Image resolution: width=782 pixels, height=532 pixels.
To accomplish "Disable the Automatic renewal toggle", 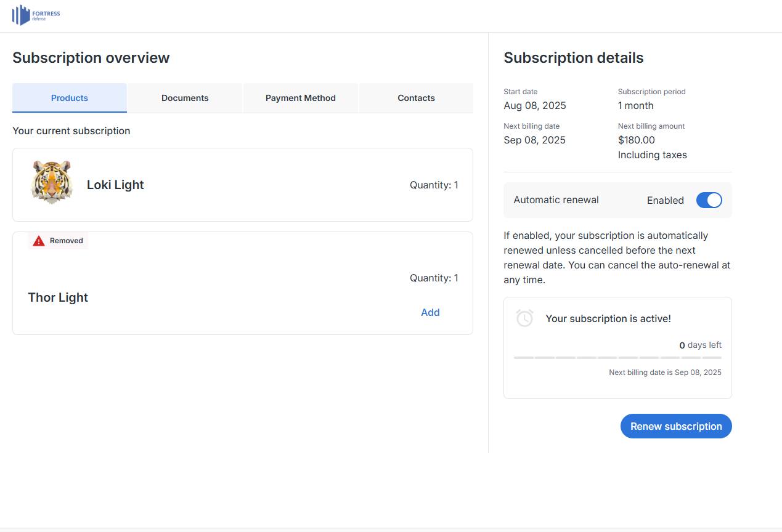I will pos(709,200).
